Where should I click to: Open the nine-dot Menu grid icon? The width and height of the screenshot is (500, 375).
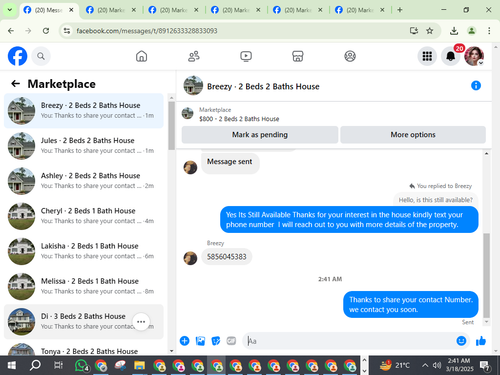(427, 56)
